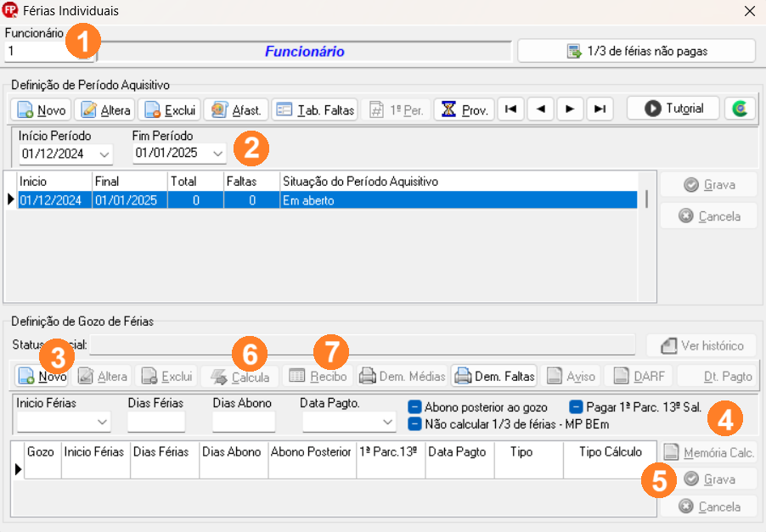
Task: Print Dem. Faltas
Action: point(494,377)
